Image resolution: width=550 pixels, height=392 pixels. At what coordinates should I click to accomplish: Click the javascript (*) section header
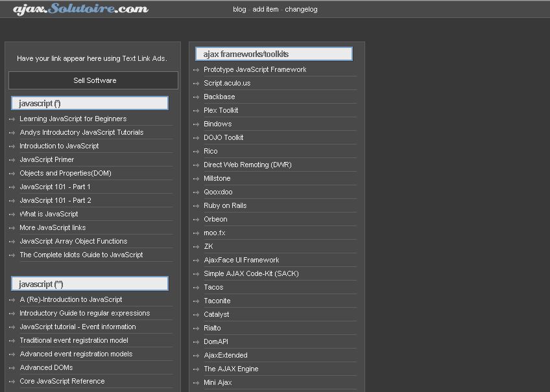[x=90, y=103]
